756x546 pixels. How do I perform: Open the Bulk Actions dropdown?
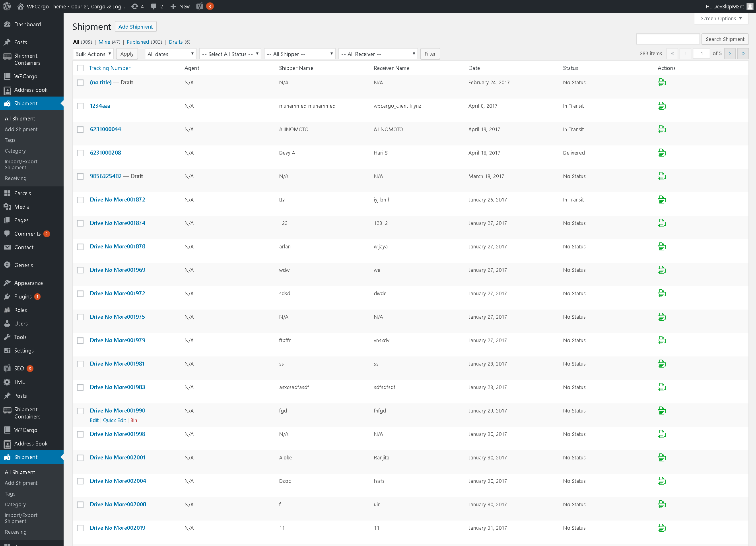(93, 54)
